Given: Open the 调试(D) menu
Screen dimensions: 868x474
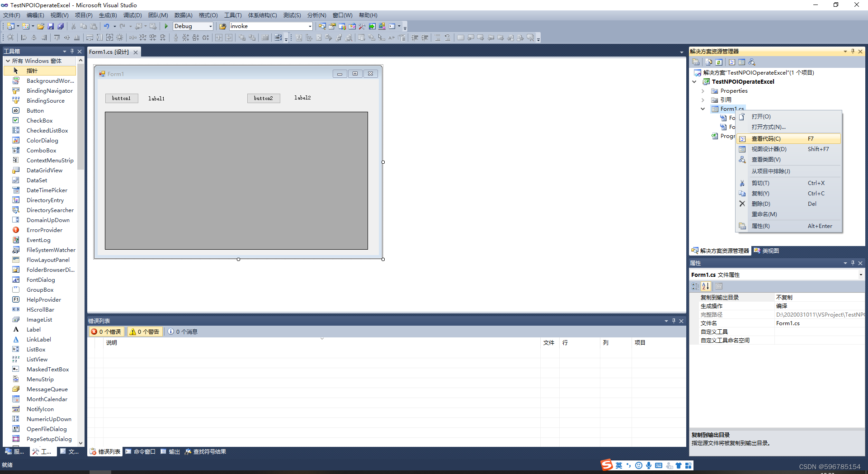Looking at the screenshot, I should (132, 15).
